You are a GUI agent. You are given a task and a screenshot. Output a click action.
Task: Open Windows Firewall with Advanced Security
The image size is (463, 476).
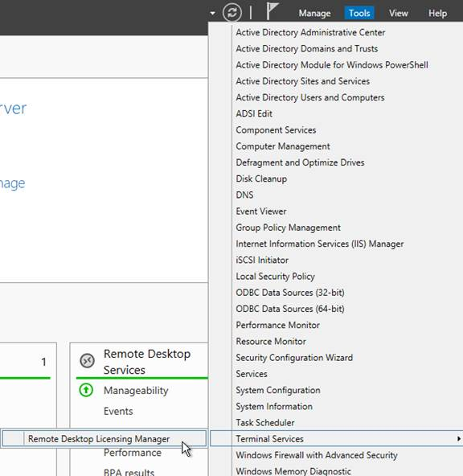point(317,455)
